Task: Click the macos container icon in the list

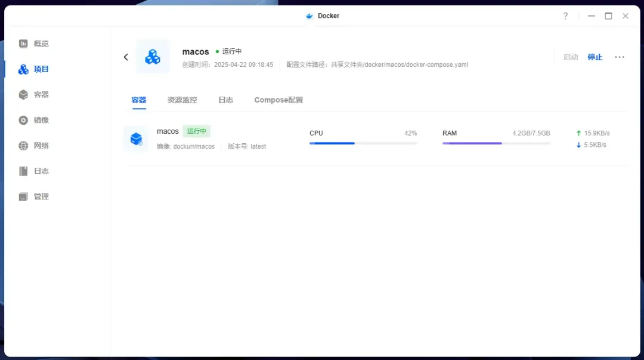Action: click(137, 139)
